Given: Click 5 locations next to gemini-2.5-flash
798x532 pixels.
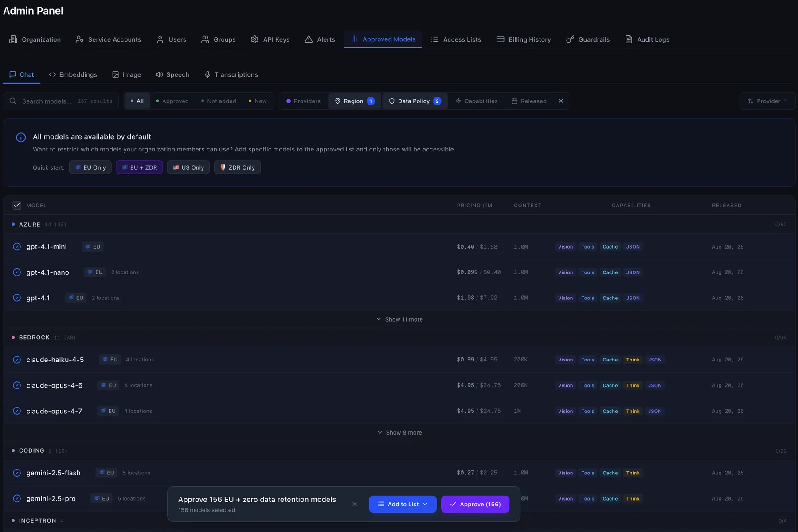Looking at the screenshot, I should 137,473.
